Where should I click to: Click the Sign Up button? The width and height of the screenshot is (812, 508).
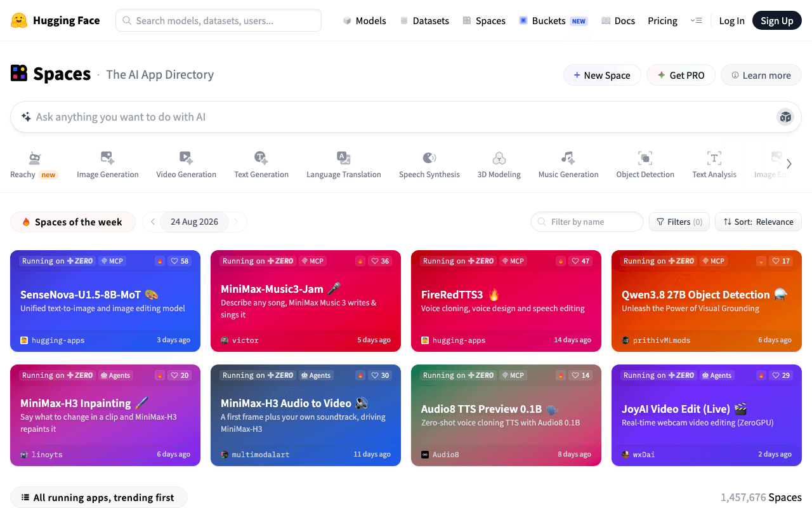[x=777, y=20]
